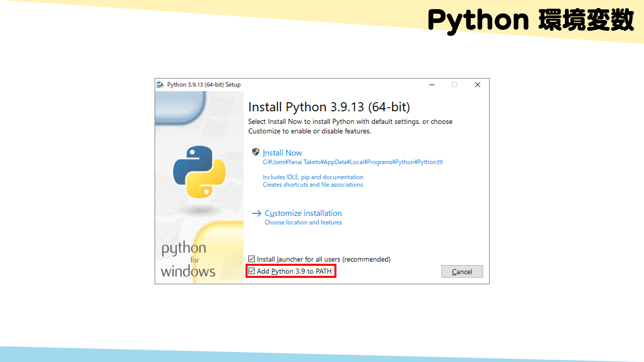Click the arrow icon next to Customize installation
This screenshot has width=644, height=362.
pos(257,213)
